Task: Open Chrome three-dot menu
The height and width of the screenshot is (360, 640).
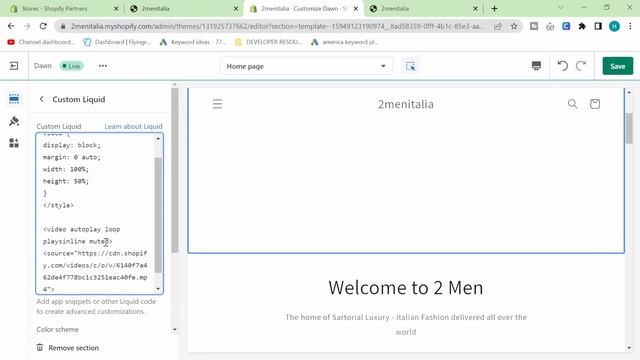Action: point(630,26)
